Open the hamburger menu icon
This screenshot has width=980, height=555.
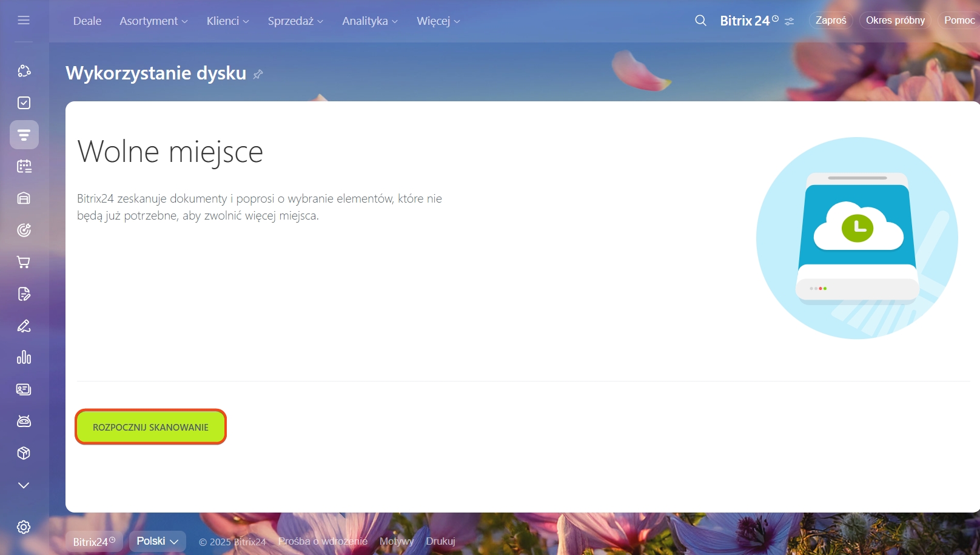pos(24,21)
